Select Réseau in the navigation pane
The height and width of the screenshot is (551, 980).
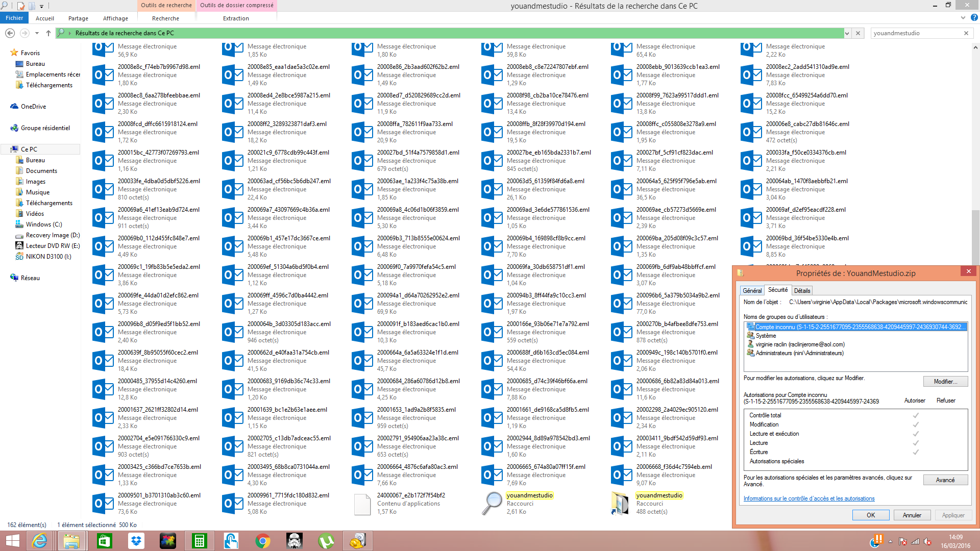click(30, 278)
